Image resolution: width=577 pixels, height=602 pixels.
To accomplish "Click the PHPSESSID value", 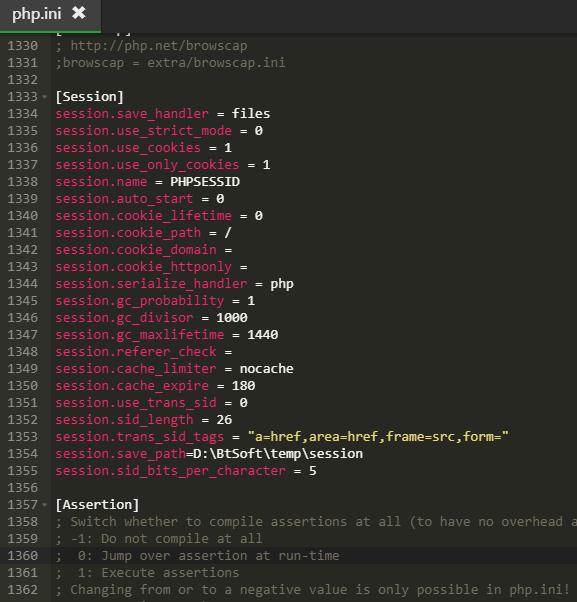I will coord(205,182).
